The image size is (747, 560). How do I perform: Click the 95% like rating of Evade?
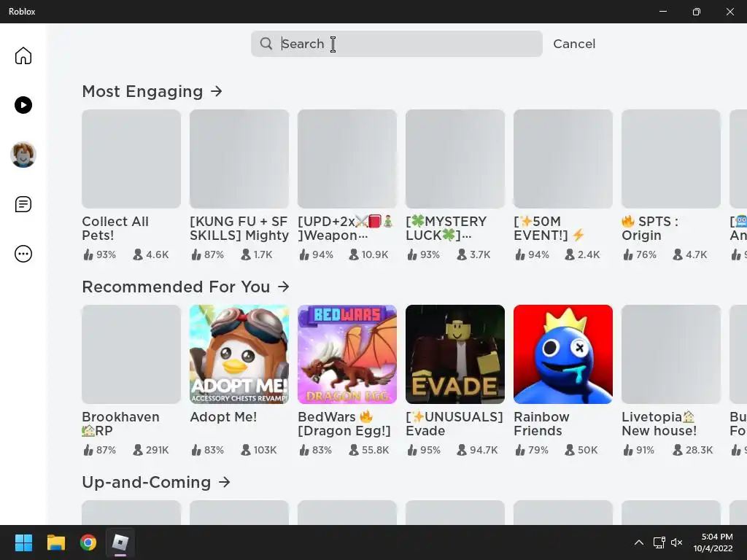pos(424,450)
